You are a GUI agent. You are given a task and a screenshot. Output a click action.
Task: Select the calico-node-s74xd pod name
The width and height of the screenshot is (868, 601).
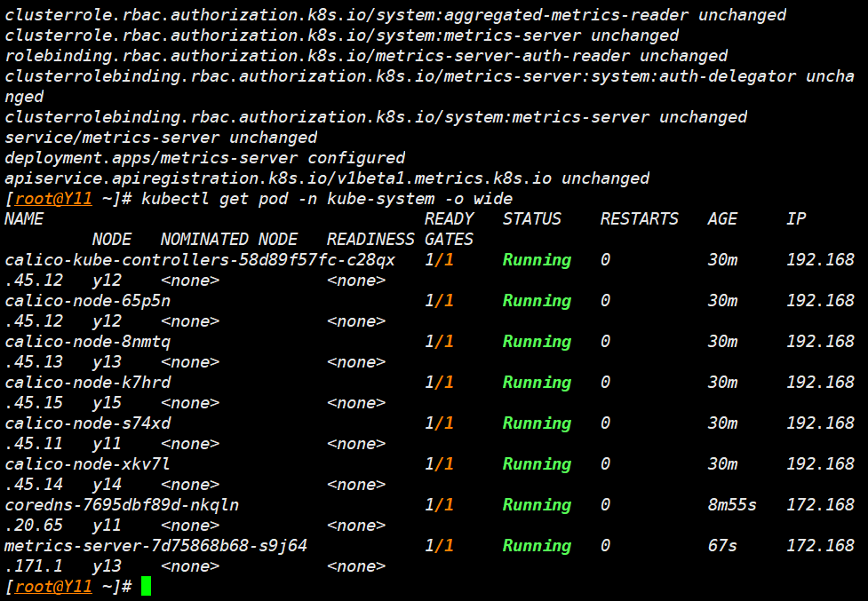[x=88, y=423]
